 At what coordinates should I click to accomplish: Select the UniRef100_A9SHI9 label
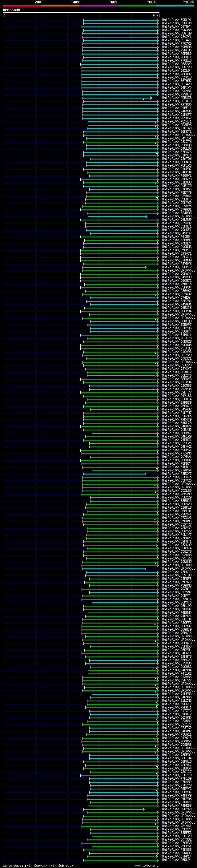tap(176, 94)
